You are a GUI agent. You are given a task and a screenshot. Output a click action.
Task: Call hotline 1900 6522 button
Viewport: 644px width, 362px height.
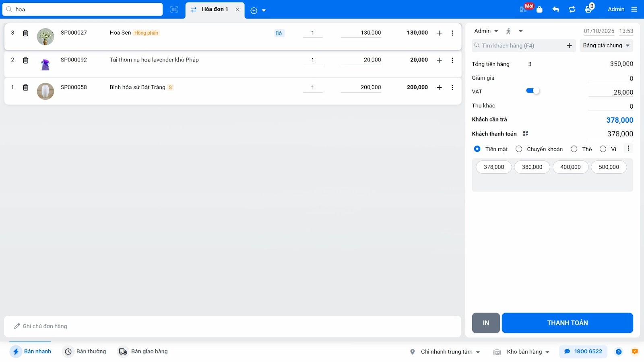click(583, 352)
